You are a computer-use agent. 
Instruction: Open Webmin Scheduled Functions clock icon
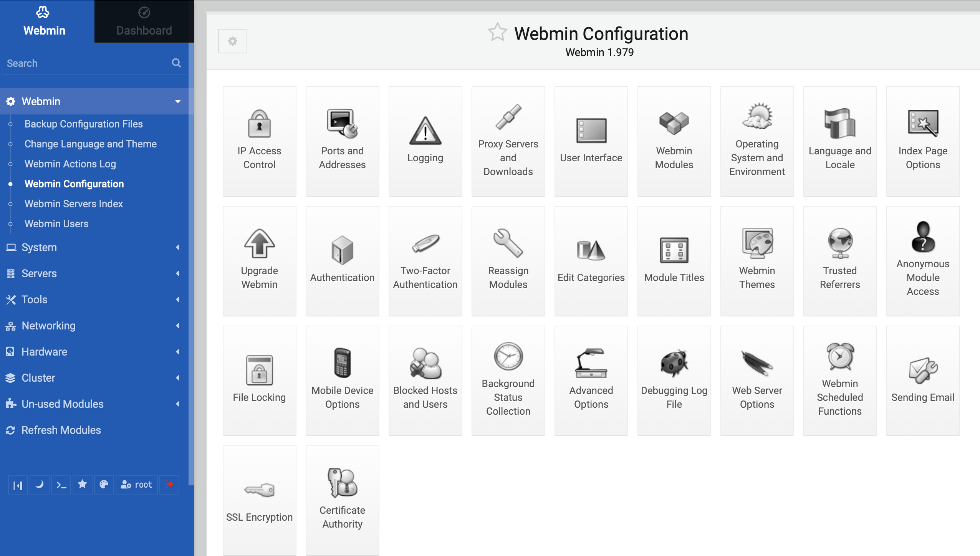(840, 356)
